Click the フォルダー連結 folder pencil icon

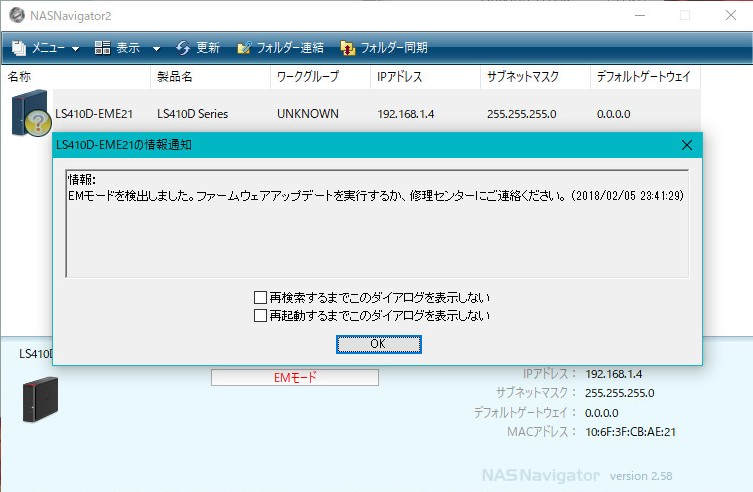(244, 48)
